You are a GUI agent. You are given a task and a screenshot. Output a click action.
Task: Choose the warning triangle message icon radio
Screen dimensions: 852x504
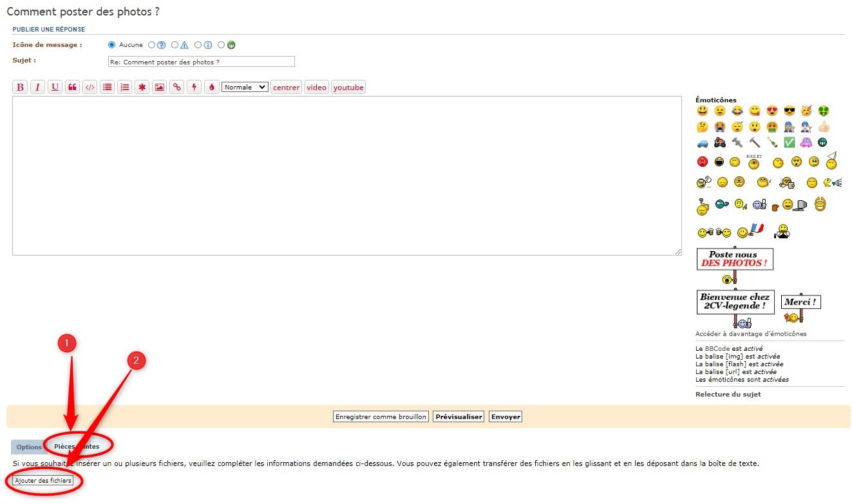tap(175, 45)
